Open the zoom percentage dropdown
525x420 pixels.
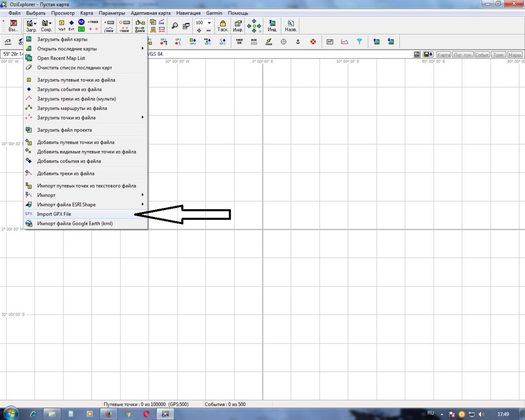(x=209, y=23)
